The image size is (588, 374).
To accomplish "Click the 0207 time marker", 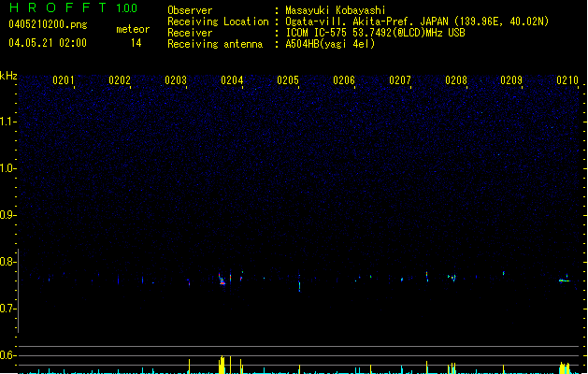I will coord(400,80).
